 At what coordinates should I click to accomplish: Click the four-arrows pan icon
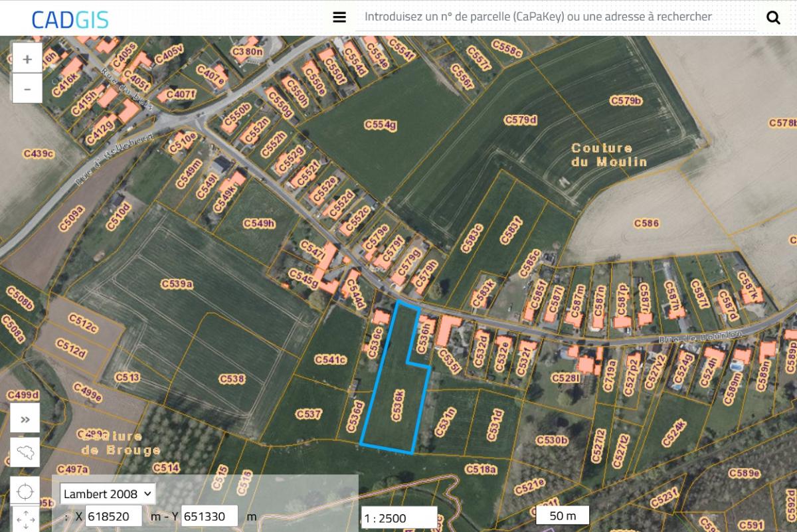pyautogui.click(x=25, y=519)
